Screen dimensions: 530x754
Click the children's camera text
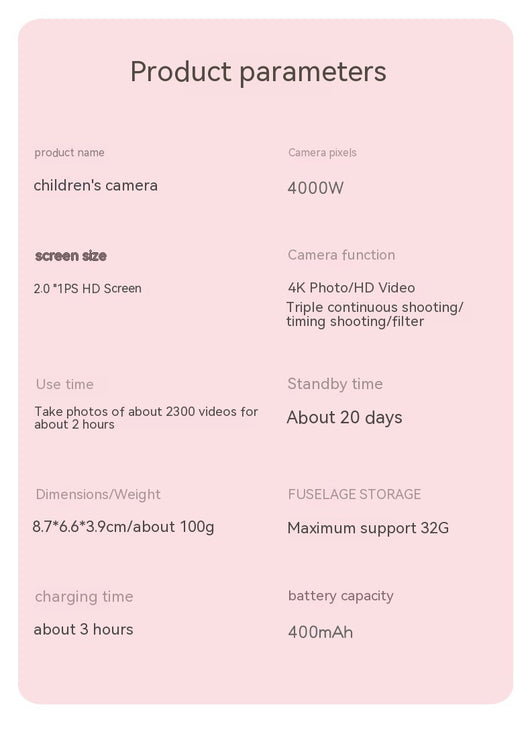(96, 186)
